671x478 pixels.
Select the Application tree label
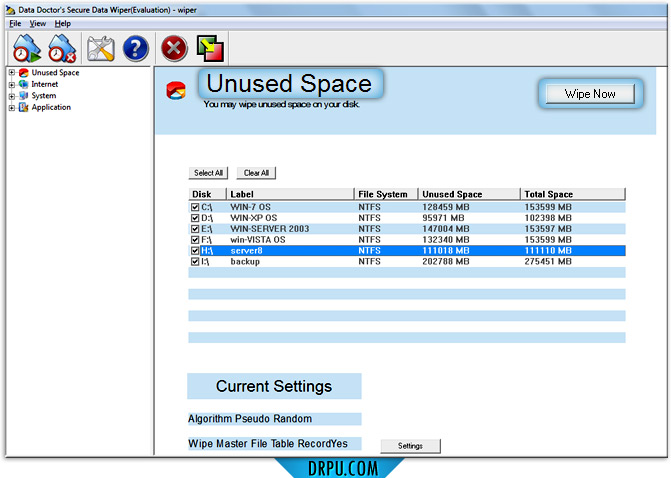(x=51, y=107)
